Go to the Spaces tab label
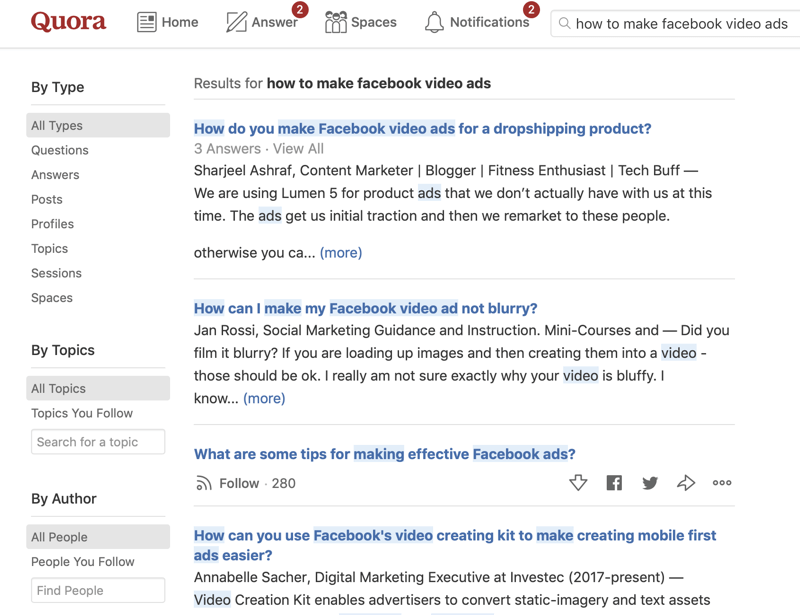The image size is (800, 615). pyautogui.click(x=373, y=22)
